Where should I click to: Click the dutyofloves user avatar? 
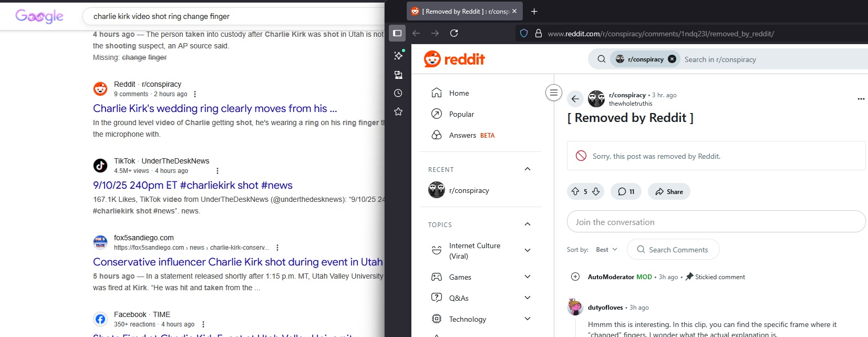click(x=575, y=307)
